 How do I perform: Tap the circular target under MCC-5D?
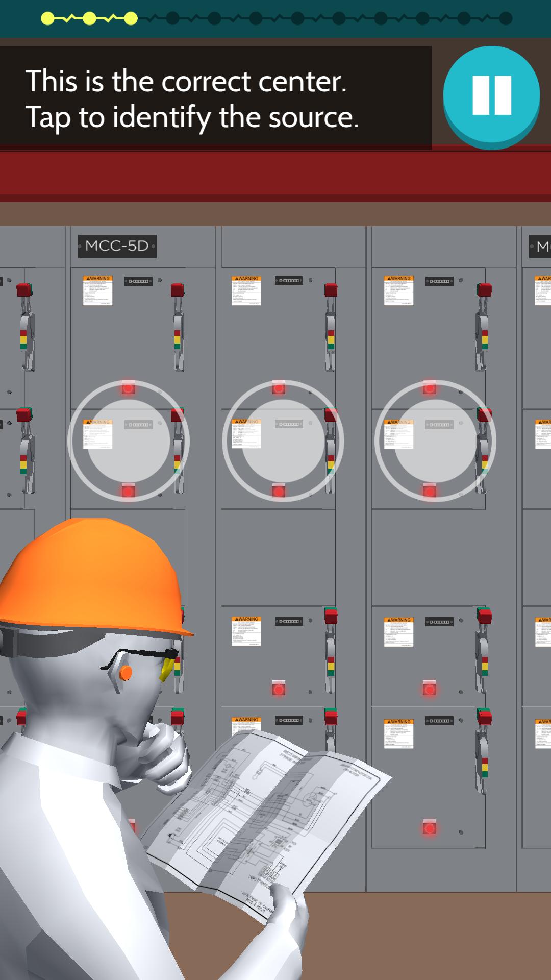click(x=129, y=440)
